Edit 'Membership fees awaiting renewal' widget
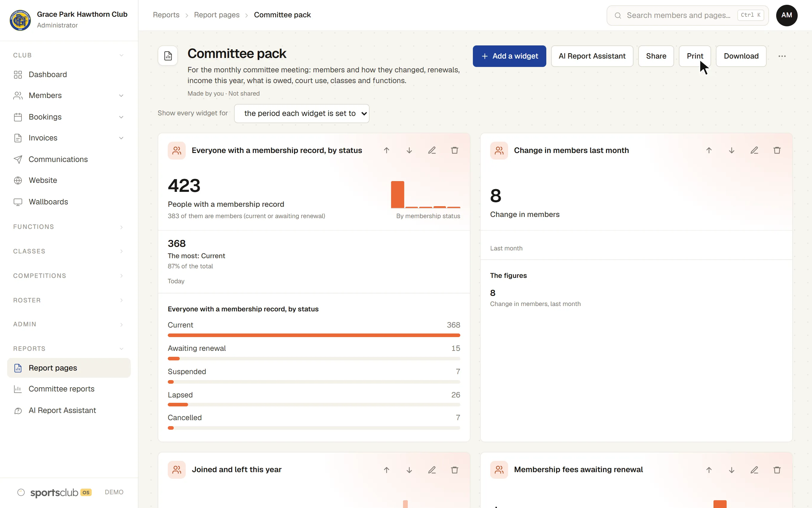 click(754, 470)
